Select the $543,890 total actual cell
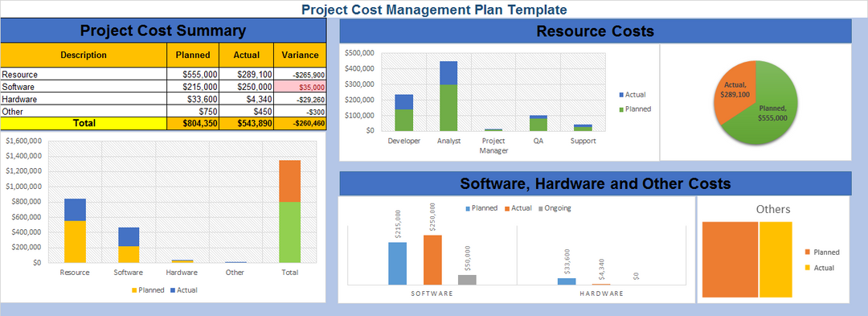Image resolution: width=868 pixels, height=316 pixels. [x=247, y=123]
